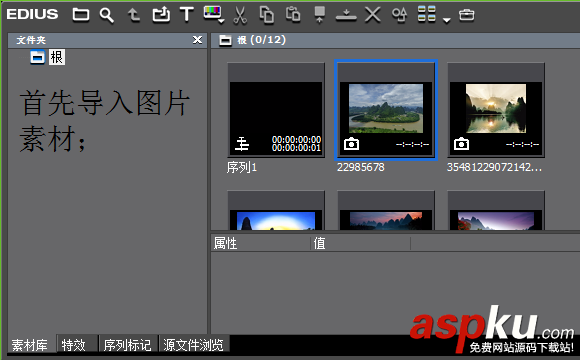Close the 文件夹 folder panel

pyautogui.click(x=198, y=40)
